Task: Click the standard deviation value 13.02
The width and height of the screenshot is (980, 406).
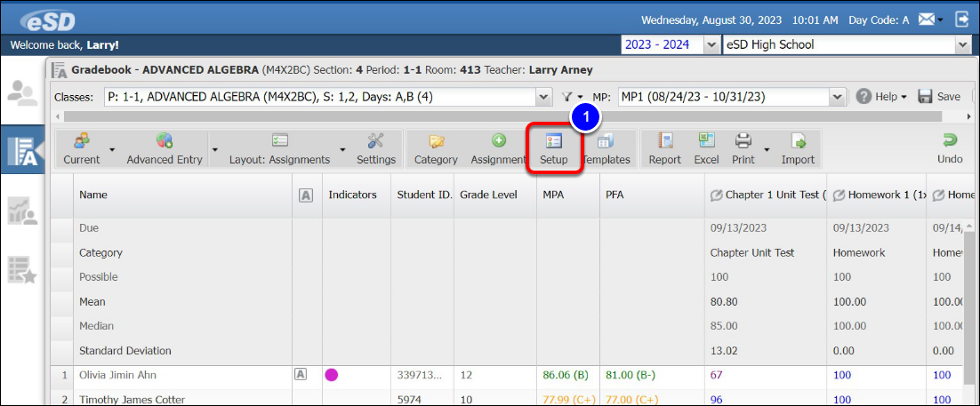Action: point(723,350)
